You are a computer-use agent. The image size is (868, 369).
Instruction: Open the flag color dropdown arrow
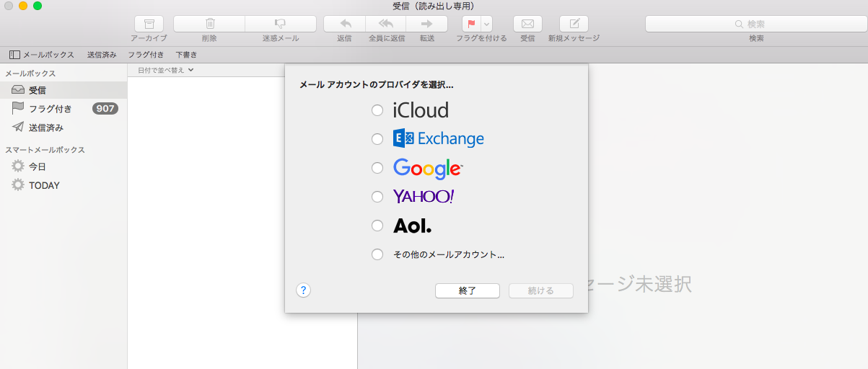coord(487,24)
